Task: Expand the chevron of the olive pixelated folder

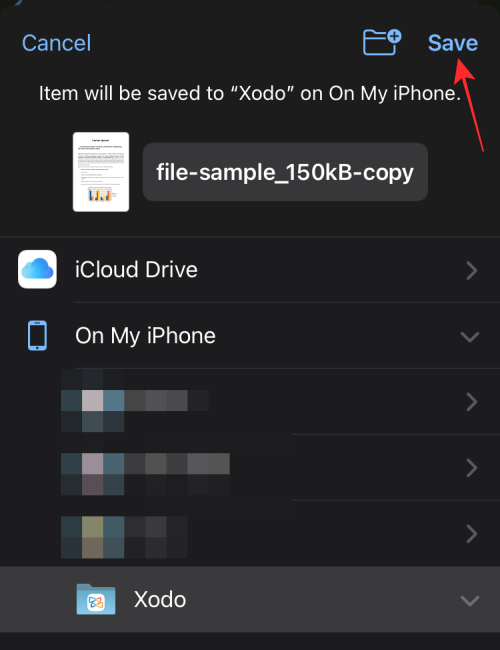Action: (x=472, y=534)
